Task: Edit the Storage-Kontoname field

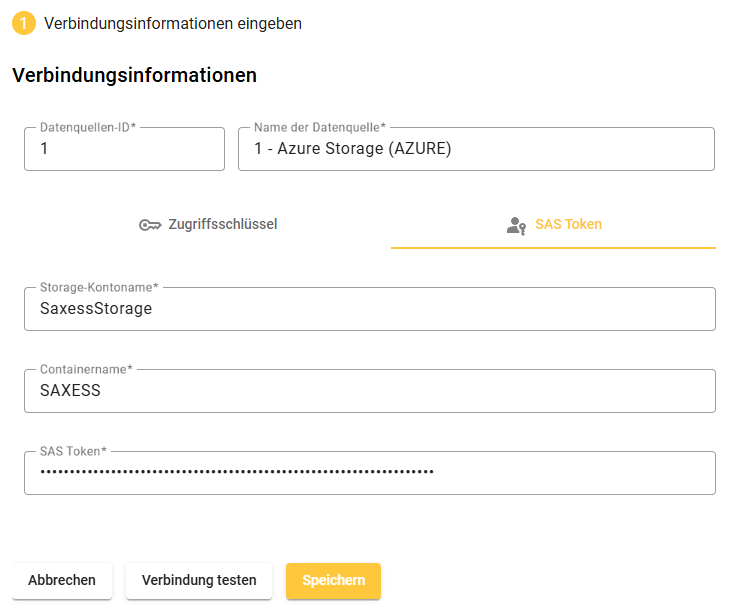Action: pos(370,310)
